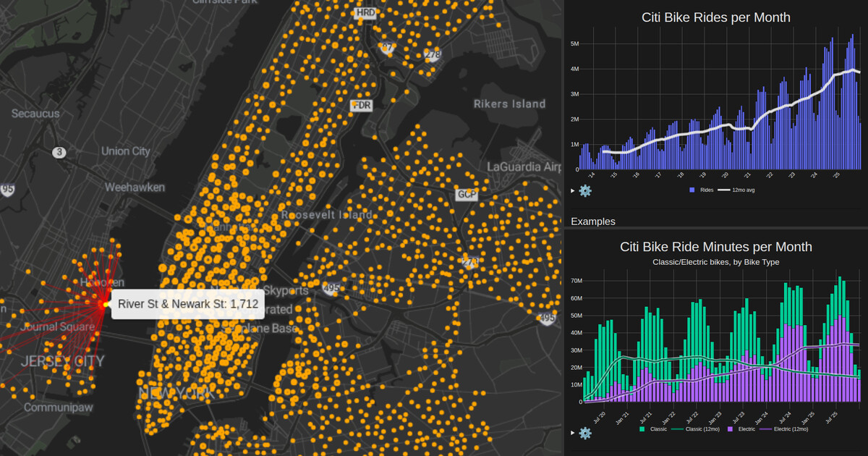Toggle the Classic bars legend entry

coord(653,429)
